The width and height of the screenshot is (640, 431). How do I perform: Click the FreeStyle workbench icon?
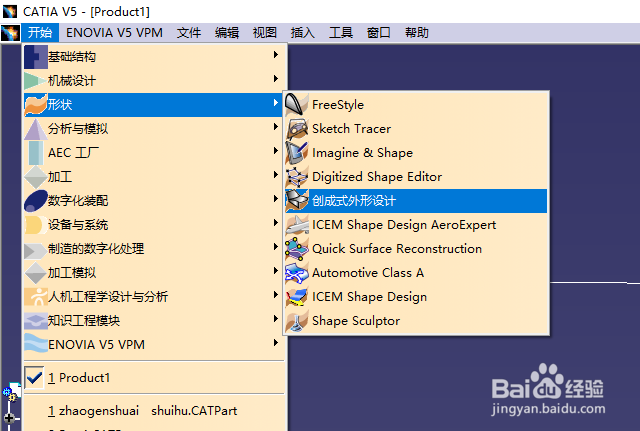click(297, 104)
